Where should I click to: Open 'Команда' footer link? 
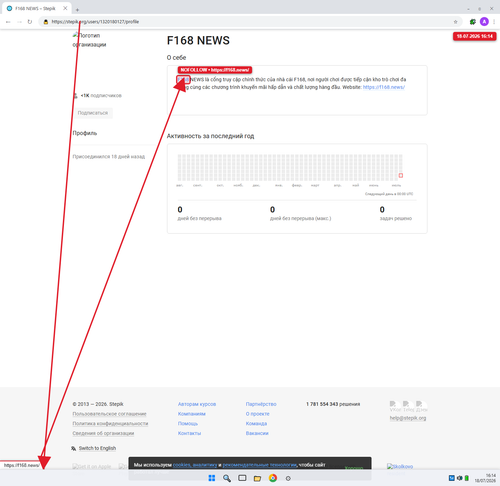[256, 424]
